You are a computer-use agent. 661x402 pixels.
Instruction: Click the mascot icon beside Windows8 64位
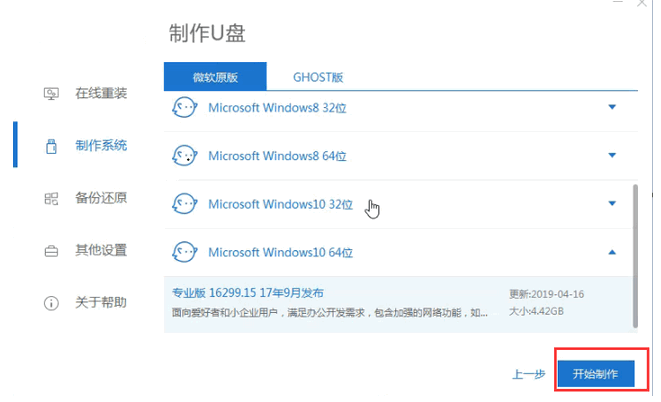pos(185,155)
